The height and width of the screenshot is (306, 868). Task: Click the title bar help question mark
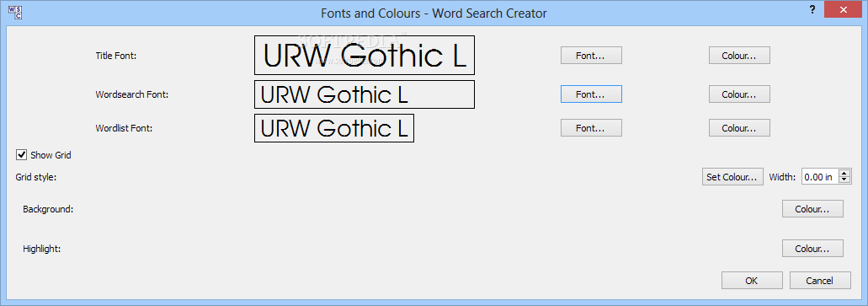pos(812,10)
